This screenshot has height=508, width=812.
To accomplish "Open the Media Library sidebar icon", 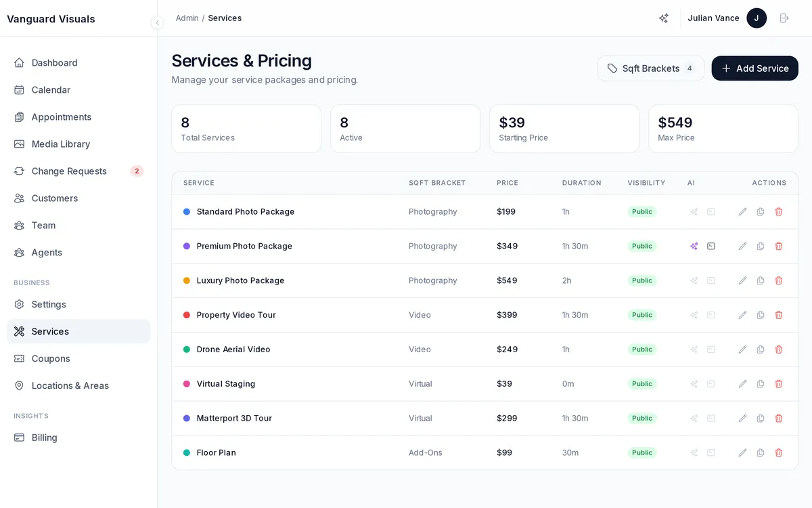I will [x=19, y=144].
